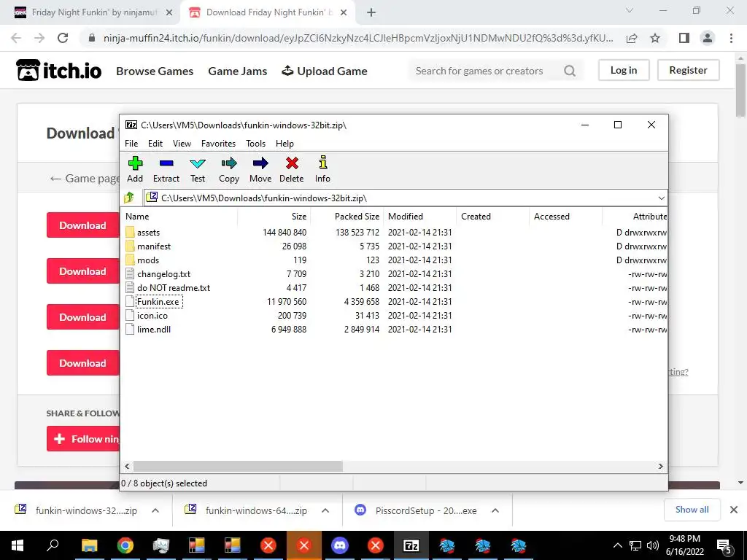Image resolution: width=747 pixels, height=560 pixels.
Task: Click the Test toolbar icon
Action: (x=197, y=163)
